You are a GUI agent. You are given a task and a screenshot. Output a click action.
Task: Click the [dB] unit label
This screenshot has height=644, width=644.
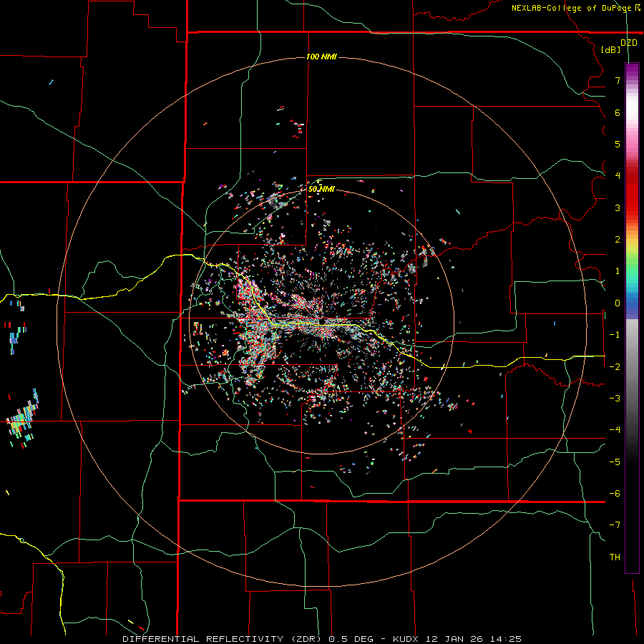(x=611, y=49)
